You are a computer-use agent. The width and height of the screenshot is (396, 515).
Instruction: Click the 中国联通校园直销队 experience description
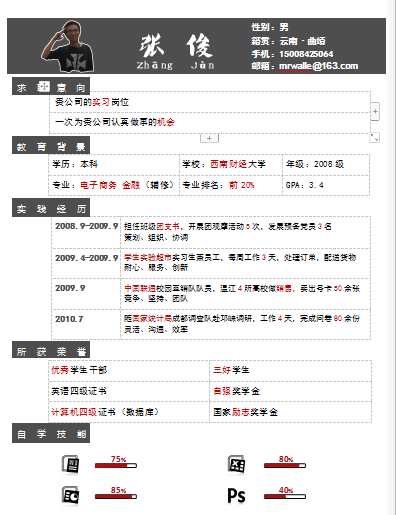tap(245, 294)
